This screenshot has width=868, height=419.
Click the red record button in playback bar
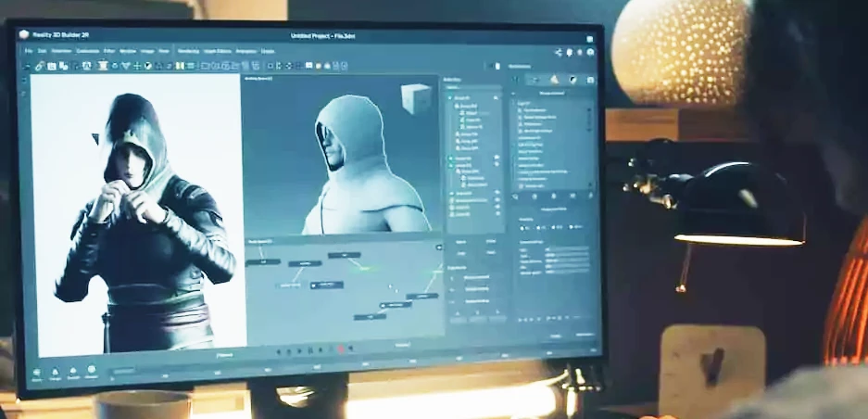pos(340,350)
